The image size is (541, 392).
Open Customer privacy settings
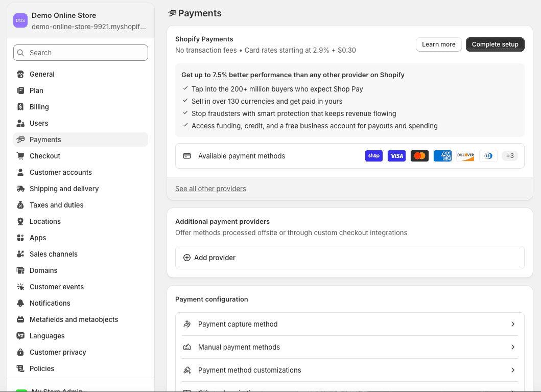pyautogui.click(x=81, y=352)
